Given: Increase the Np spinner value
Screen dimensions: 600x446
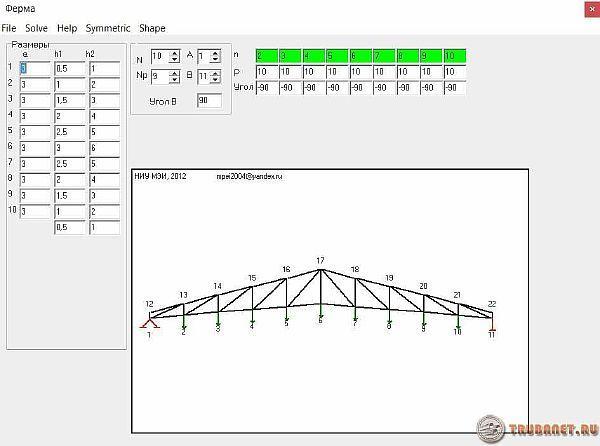Looking at the screenshot, I should [174, 73].
